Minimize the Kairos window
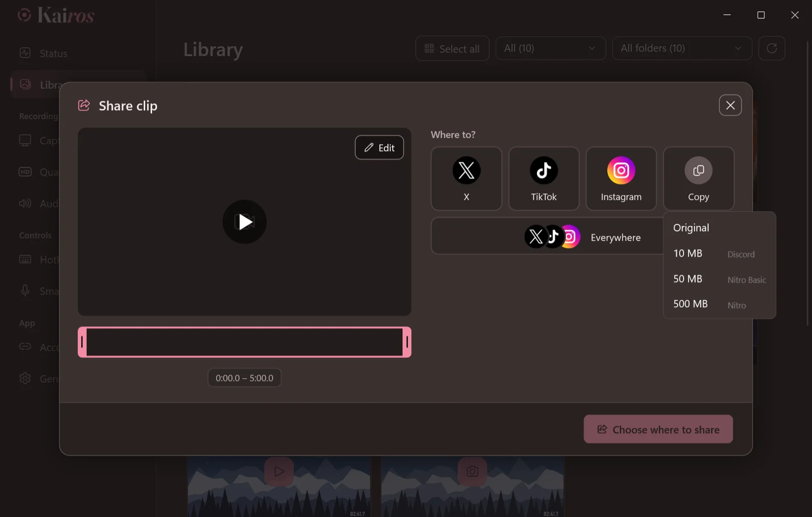 point(727,15)
